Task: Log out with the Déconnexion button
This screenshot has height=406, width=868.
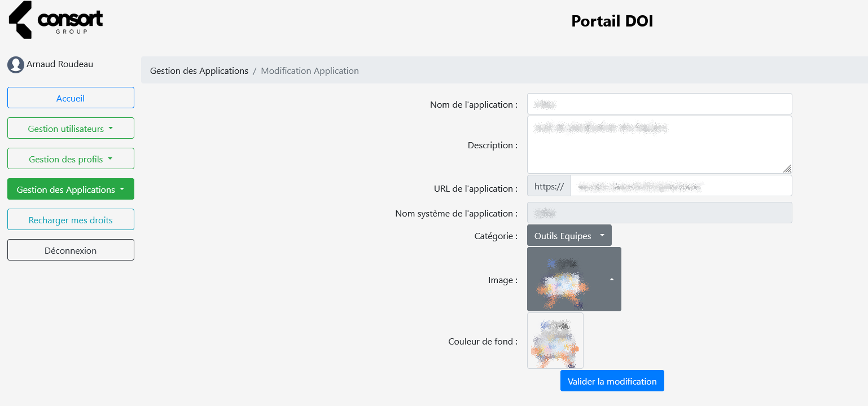Action: pos(71,250)
